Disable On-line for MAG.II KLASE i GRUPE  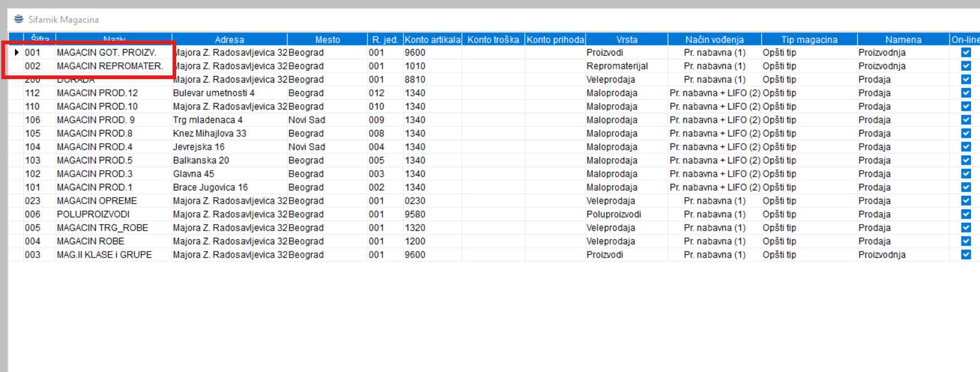pyautogui.click(x=966, y=255)
